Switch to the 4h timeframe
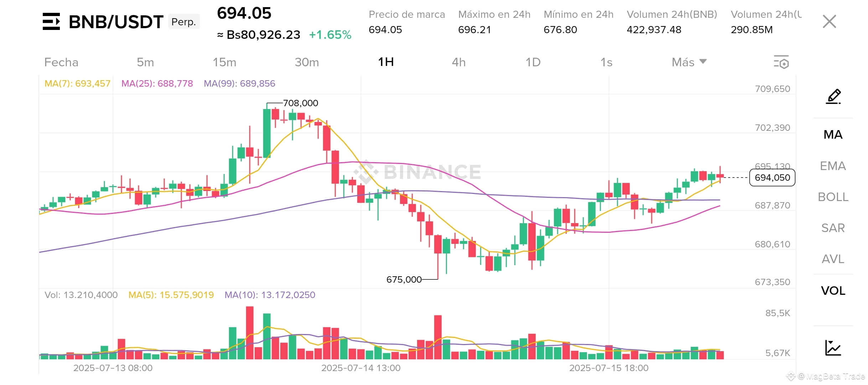 click(459, 62)
